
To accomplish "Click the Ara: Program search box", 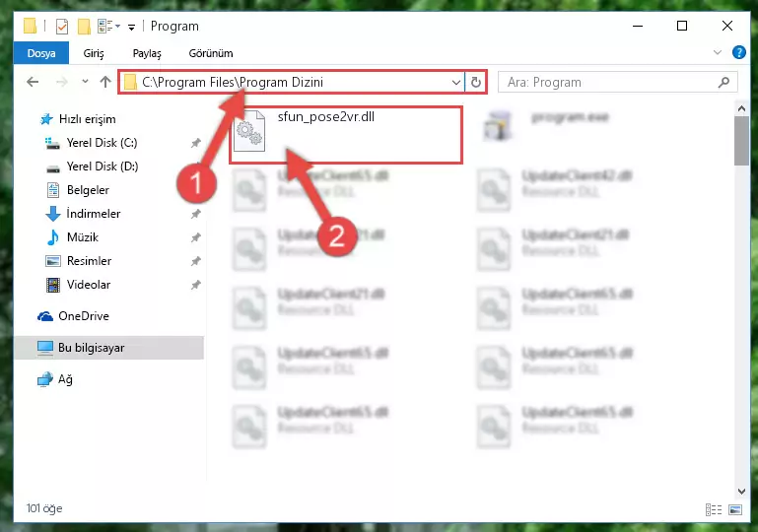I will [x=617, y=82].
